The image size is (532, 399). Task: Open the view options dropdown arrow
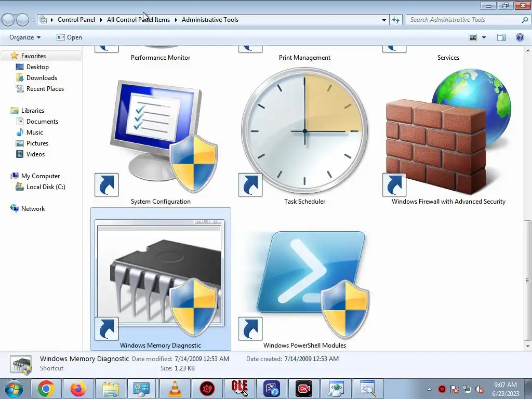[484, 37]
